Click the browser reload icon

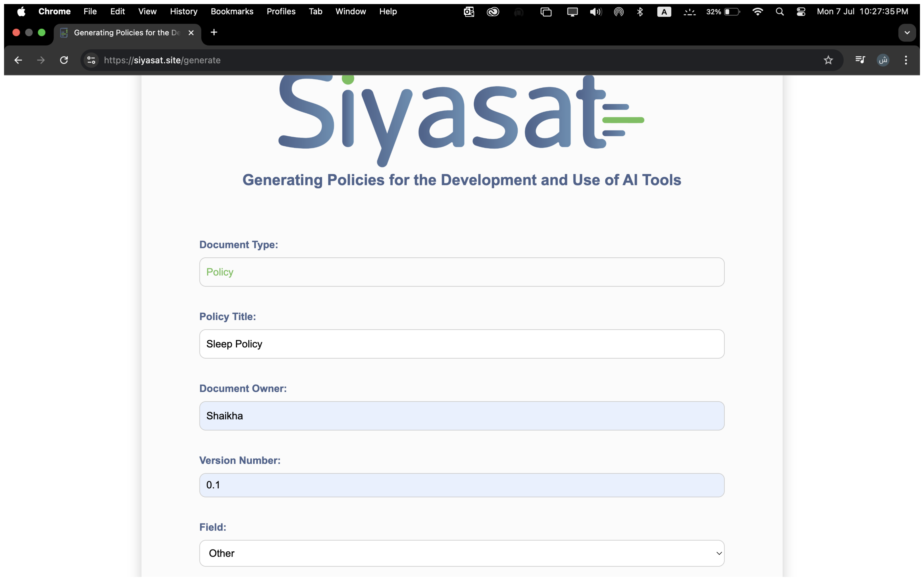click(64, 60)
